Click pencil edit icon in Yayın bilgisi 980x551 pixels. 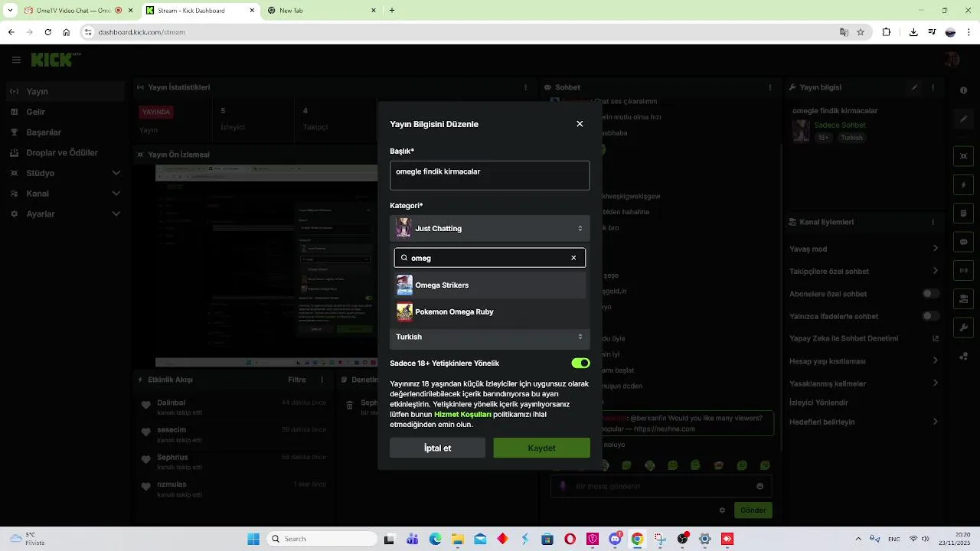(x=914, y=87)
